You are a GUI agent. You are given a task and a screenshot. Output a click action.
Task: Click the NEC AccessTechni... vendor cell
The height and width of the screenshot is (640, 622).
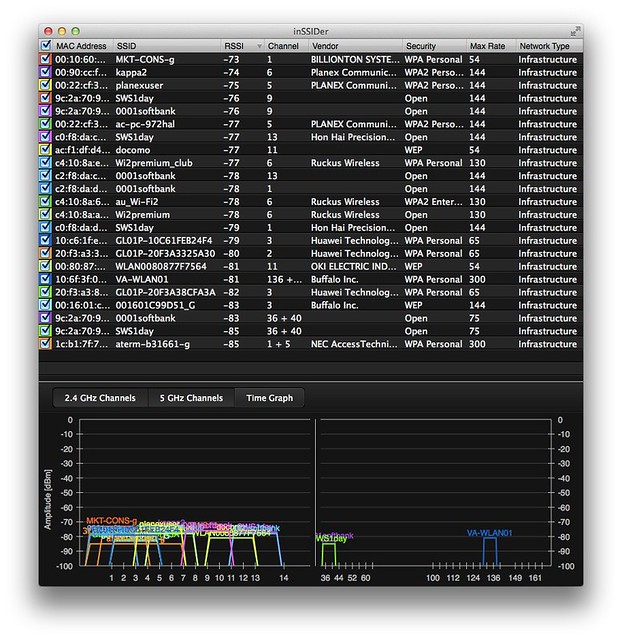tap(354, 344)
